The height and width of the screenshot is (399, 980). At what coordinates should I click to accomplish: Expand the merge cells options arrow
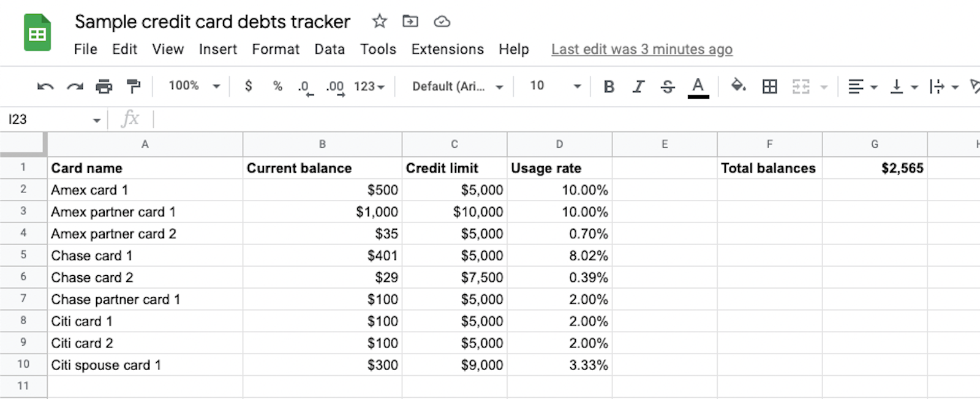tap(824, 87)
